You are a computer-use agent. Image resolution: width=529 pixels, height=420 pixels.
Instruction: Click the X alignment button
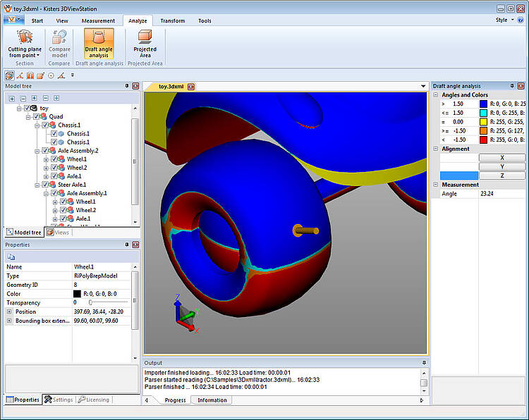[501, 157]
